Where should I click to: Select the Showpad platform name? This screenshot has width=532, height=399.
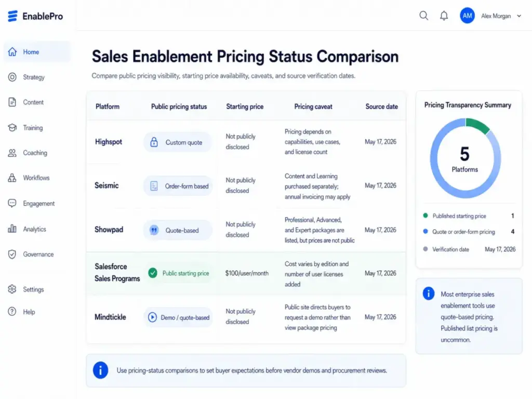point(109,230)
